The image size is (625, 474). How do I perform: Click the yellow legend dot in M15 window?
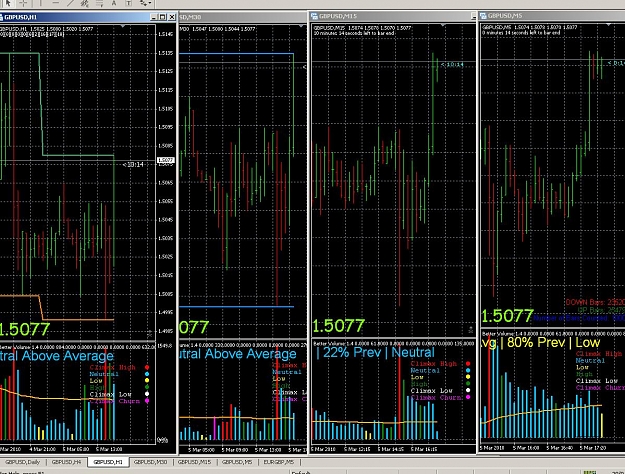(x=468, y=377)
